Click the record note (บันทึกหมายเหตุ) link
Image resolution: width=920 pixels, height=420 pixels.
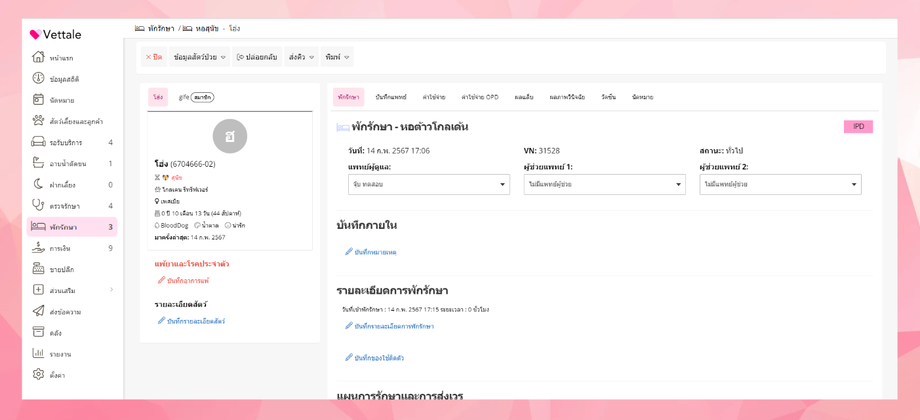tap(371, 252)
